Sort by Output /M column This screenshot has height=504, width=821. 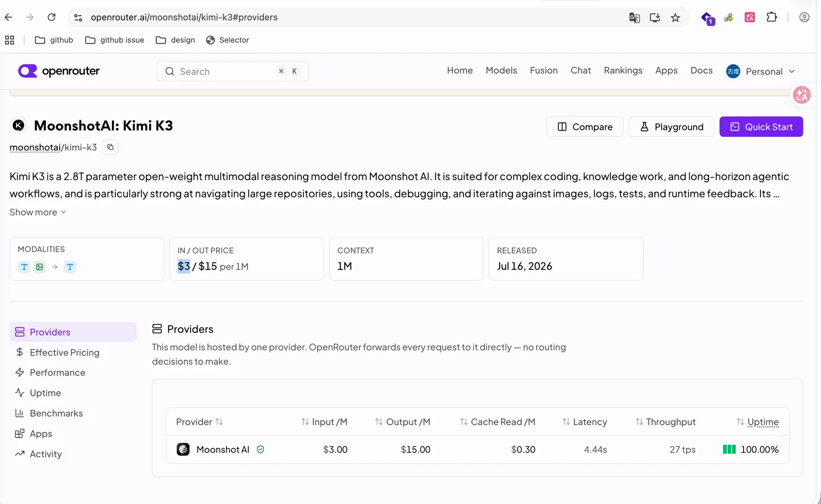point(402,422)
